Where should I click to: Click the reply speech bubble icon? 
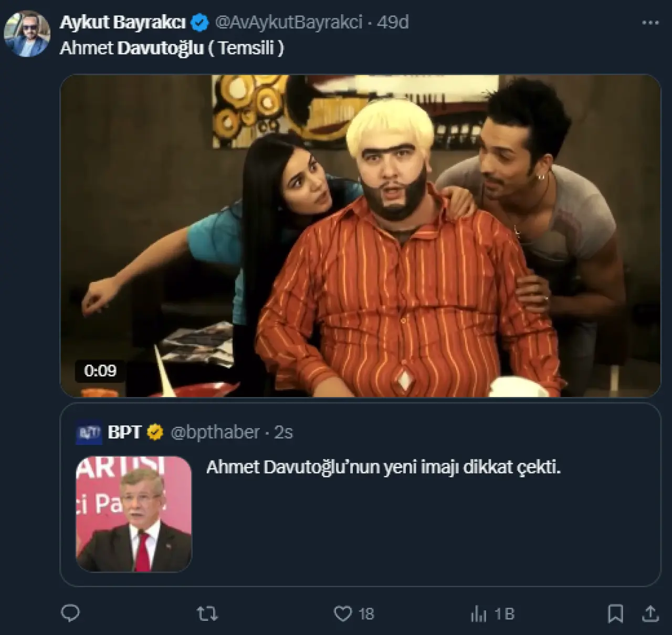[70, 613]
